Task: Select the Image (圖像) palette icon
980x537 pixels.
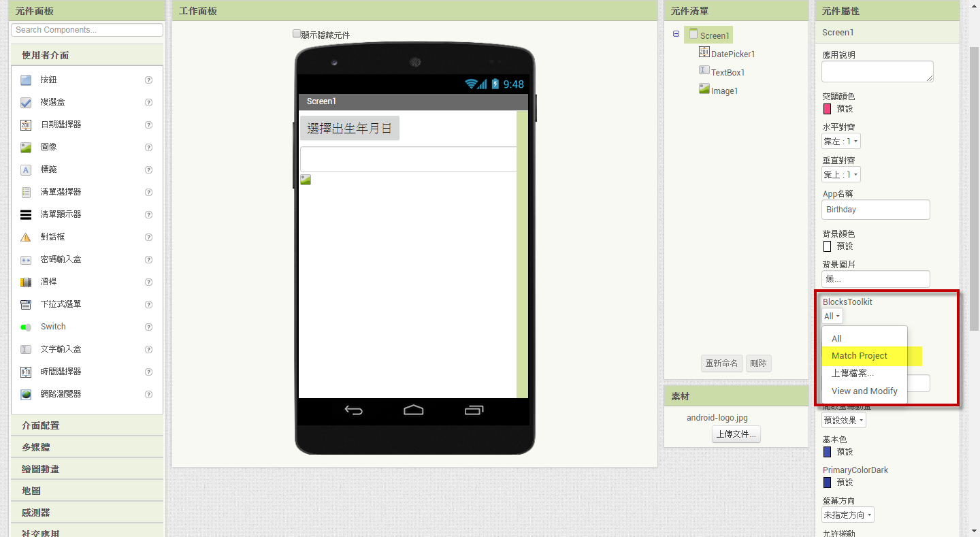Action: click(26, 148)
